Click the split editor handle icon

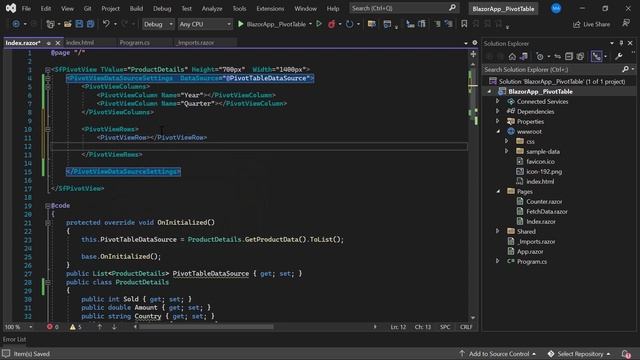[473, 54]
